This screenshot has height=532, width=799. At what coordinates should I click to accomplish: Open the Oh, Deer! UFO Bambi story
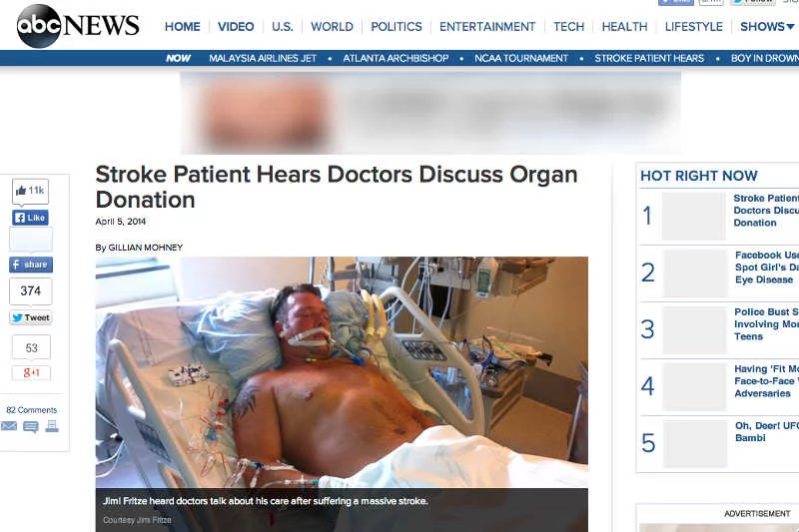[x=766, y=432]
